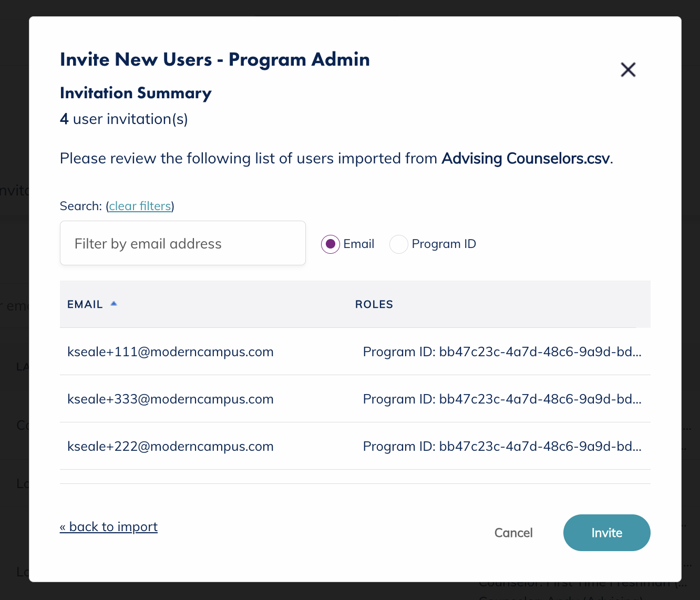Sort by the EMAIL column header
This screenshot has width=700, height=600.
85,304
